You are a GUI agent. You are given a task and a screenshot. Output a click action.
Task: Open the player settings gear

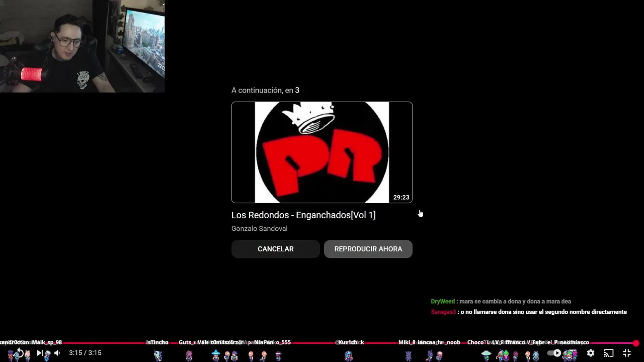coord(591,353)
